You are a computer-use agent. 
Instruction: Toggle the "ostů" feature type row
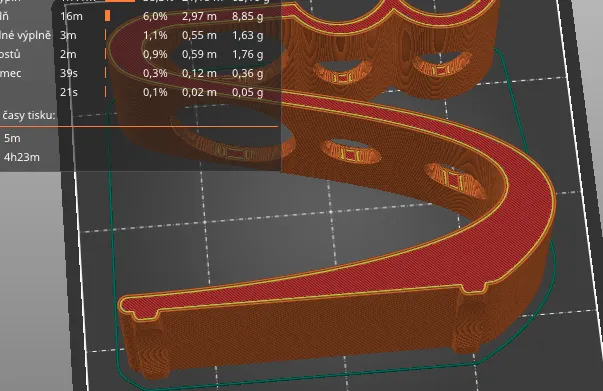140,54
